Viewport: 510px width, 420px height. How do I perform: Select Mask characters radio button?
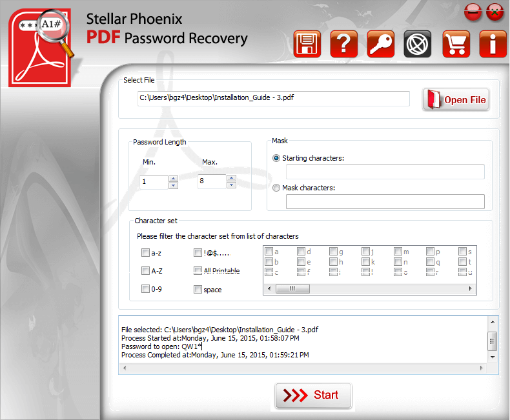tap(276, 188)
